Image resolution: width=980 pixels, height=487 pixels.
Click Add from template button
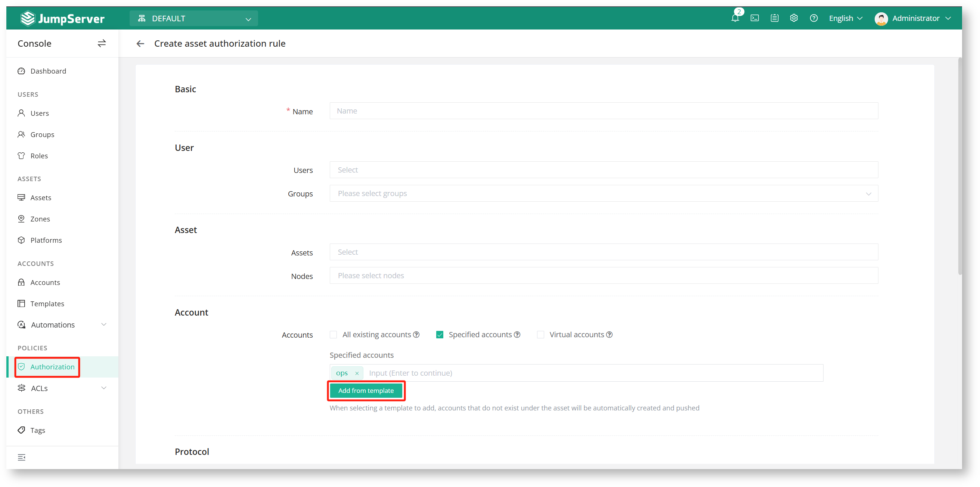(366, 391)
